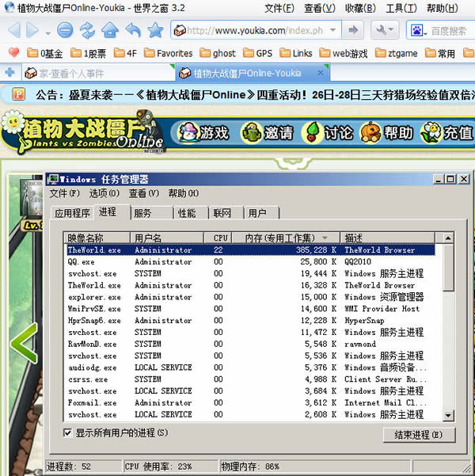
Task: Switch to Task Manager 服务 tab
Action: pos(151,213)
